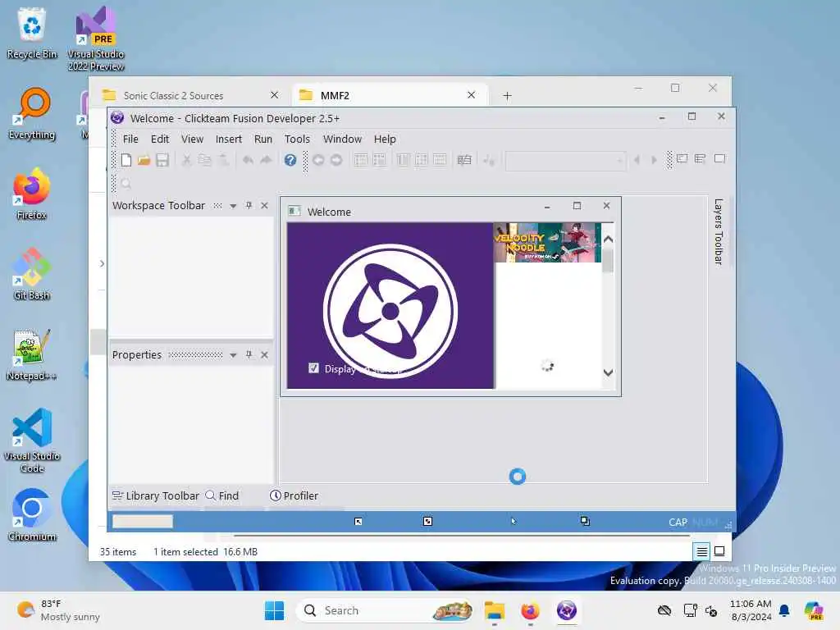Click the Run toolbar icon beside the frame dropdown

489,160
